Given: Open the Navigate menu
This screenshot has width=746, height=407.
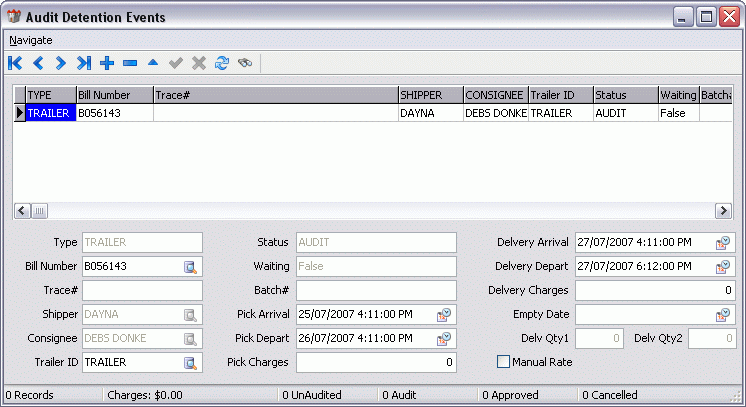Looking at the screenshot, I should click(x=30, y=40).
